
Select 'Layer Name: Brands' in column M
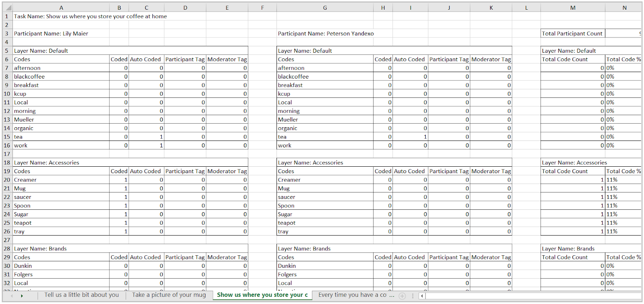click(573, 248)
